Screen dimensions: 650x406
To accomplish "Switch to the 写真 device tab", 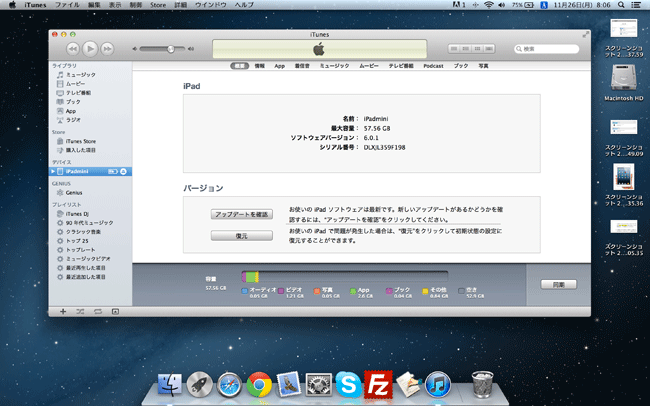I will coord(483,66).
